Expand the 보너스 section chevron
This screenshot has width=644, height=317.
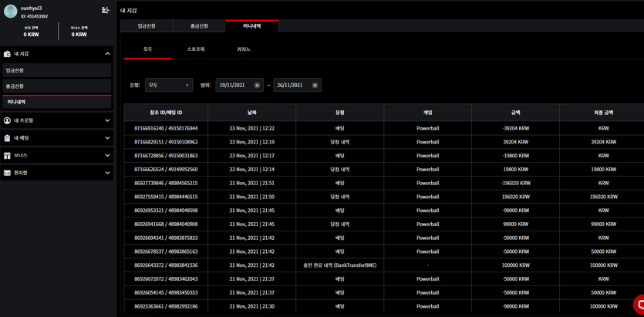(x=107, y=156)
